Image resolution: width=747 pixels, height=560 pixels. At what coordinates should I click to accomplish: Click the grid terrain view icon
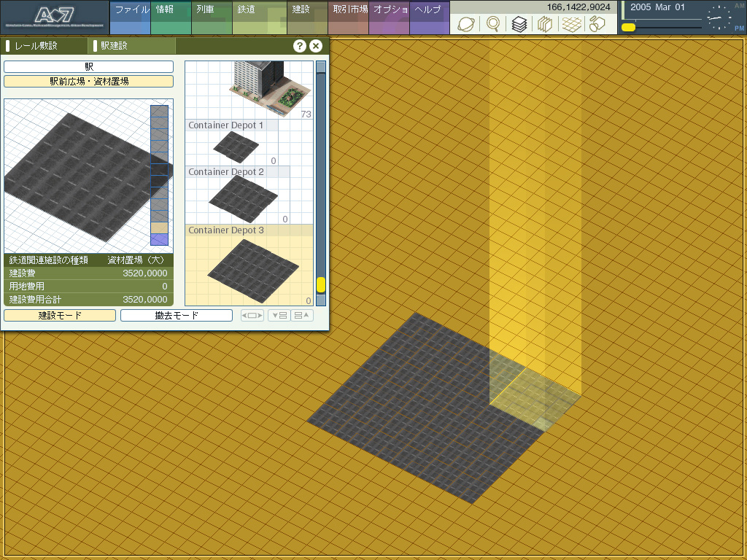tap(570, 24)
